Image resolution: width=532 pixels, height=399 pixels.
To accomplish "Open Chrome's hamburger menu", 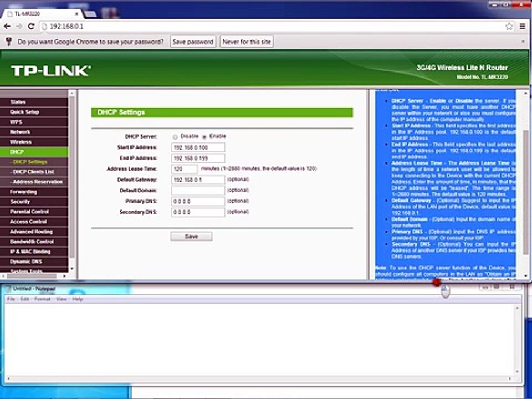I will pos(523,27).
